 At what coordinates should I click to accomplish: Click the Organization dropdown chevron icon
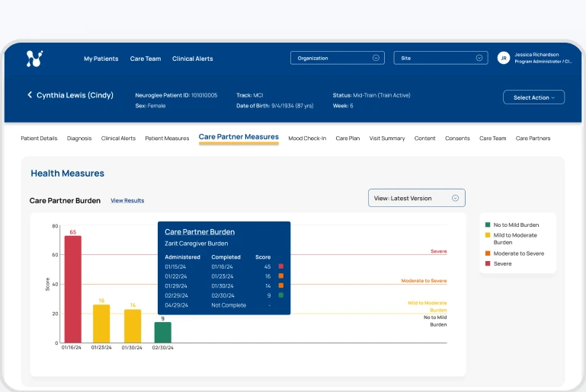coord(376,58)
